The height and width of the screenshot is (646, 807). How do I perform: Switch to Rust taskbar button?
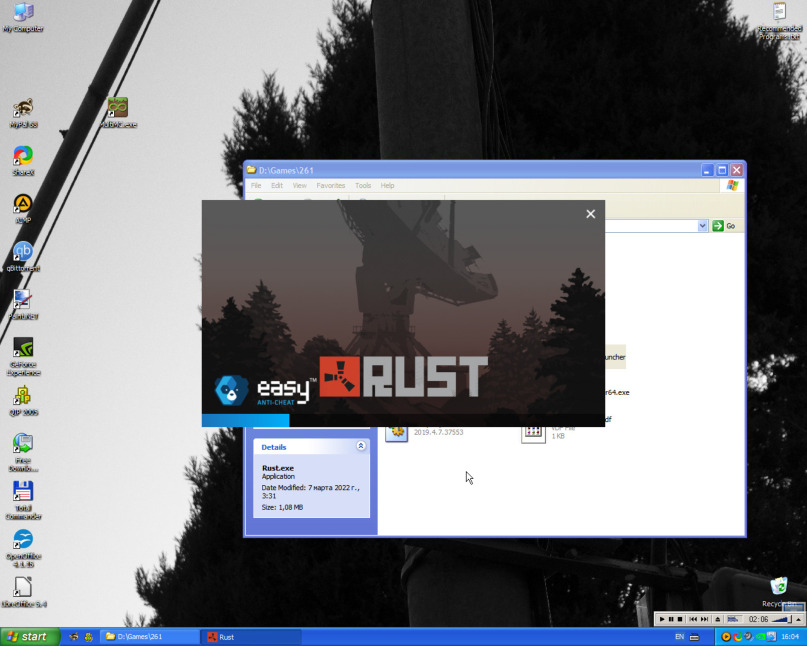tap(251, 637)
